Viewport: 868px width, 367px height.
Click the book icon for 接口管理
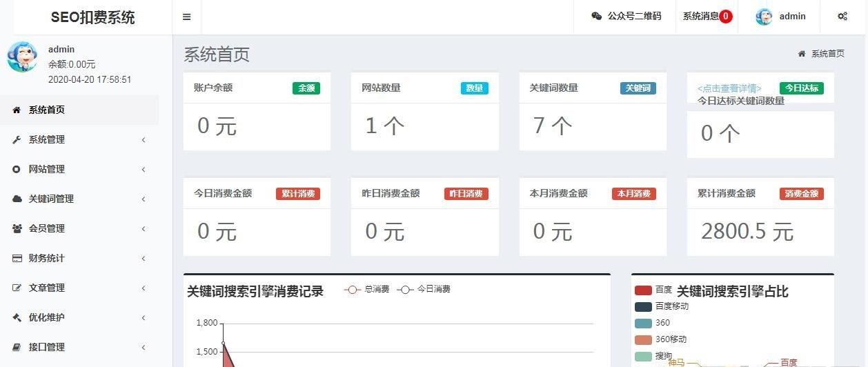pyautogui.click(x=17, y=347)
